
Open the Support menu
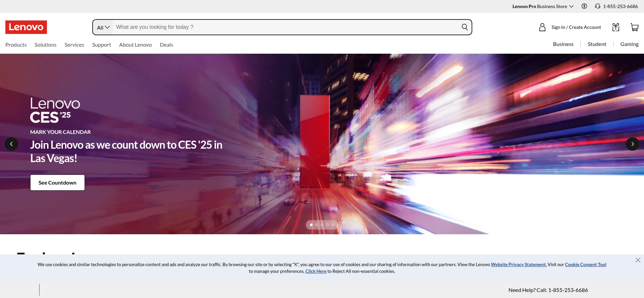[102, 45]
